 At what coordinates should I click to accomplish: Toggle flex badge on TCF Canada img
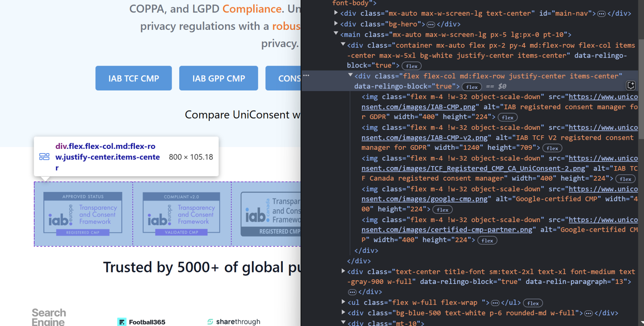coord(625,179)
